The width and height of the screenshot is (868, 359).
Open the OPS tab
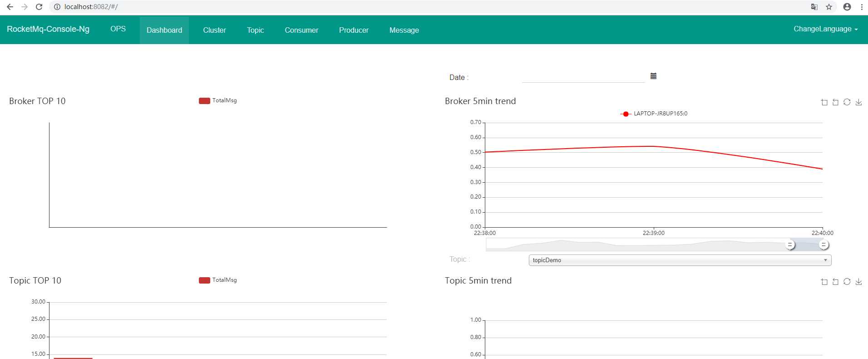pyautogui.click(x=118, y=29)
